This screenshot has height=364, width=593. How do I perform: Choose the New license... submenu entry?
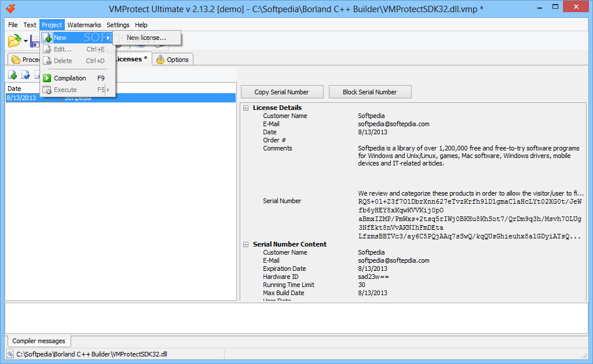(147, 38)
